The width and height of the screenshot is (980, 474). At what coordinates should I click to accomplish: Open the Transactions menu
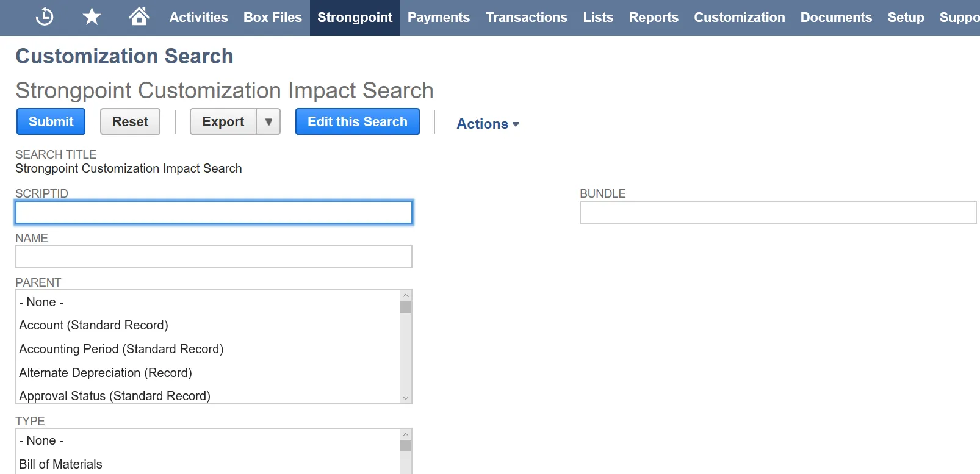click(527, 18)
